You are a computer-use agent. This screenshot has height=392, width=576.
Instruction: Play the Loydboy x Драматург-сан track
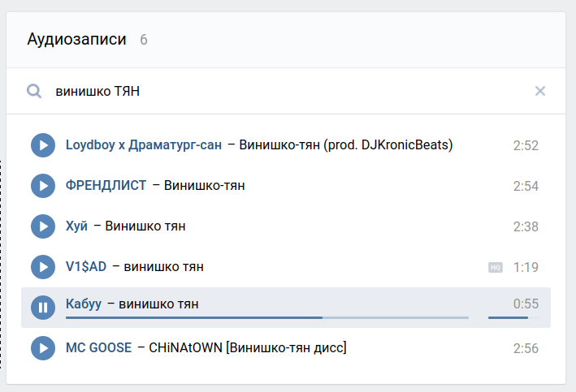click(x=43, y=145)
